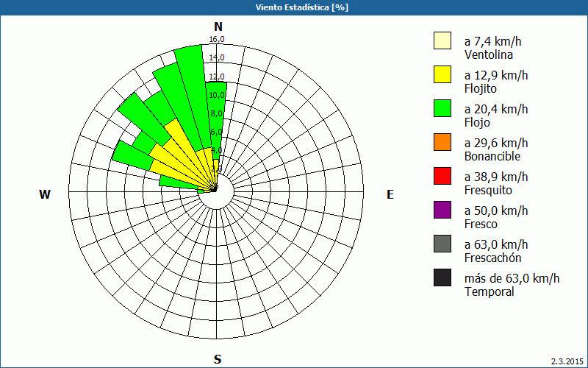Click the 8,0 scale value

click(x=217, y=113)
